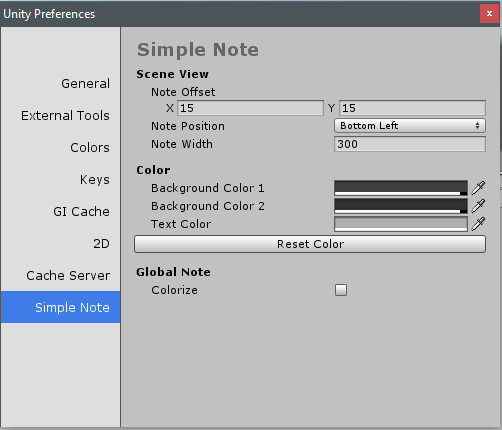Switch to the 2D preferences section
Viewport: 502px width, 430px height.
60,243
